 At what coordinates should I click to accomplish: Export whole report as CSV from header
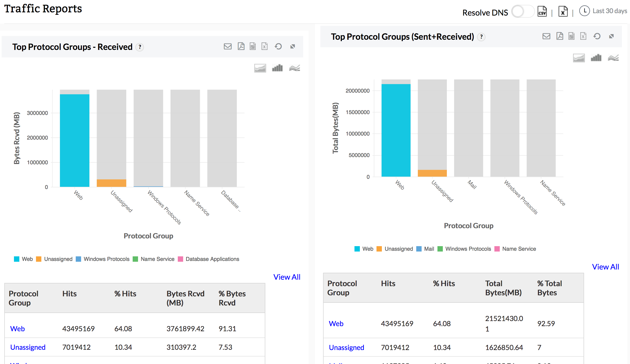pos(542,12)
